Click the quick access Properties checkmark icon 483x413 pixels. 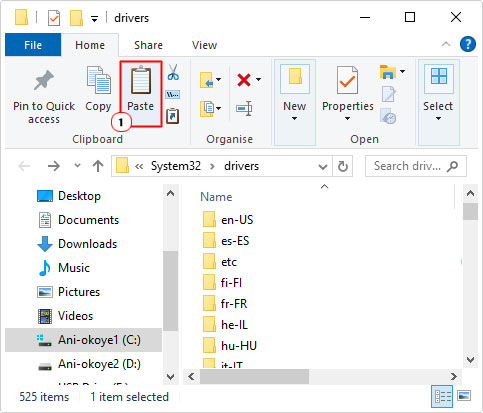pyautogui.click(x=54, y=18)
